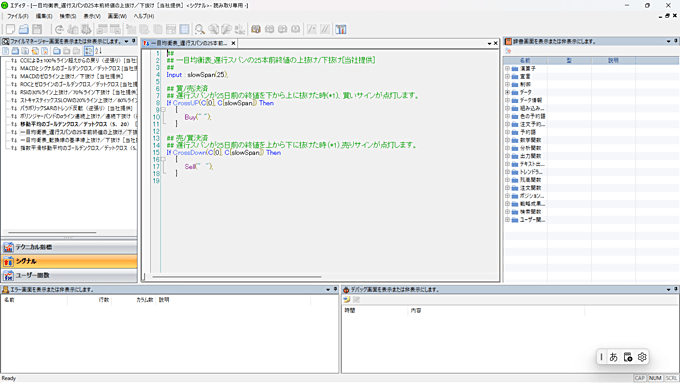Select the 一目均衡表_遅行スパン editor tab
This screenshot has height=383, width=680.
(189, 43)
